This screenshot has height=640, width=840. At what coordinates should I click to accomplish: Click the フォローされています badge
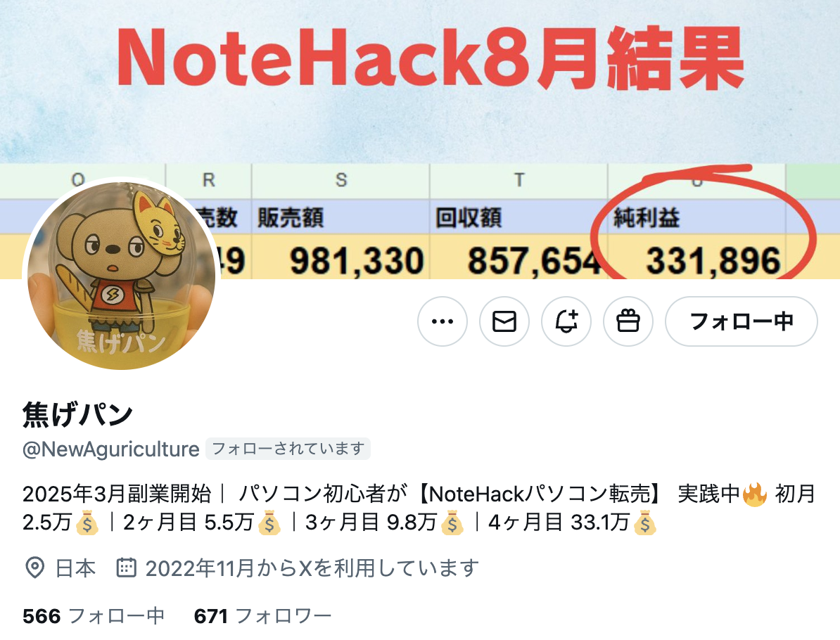(288, 449)
